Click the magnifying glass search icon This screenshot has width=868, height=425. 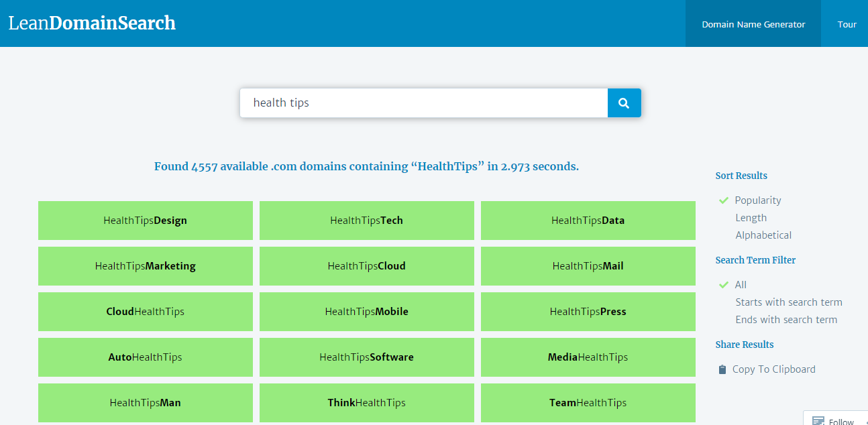pos(624,103)
